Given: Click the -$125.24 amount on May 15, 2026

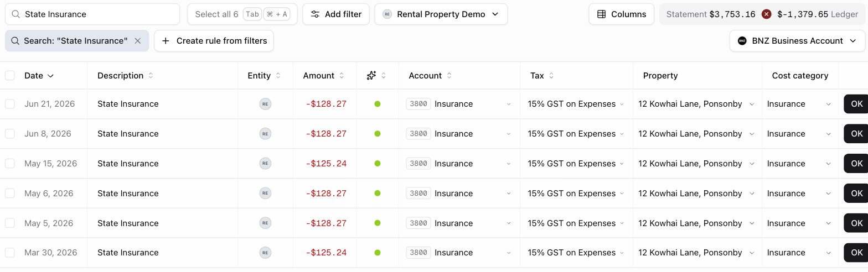Looking at the screenshot, I should pos(326,164).
